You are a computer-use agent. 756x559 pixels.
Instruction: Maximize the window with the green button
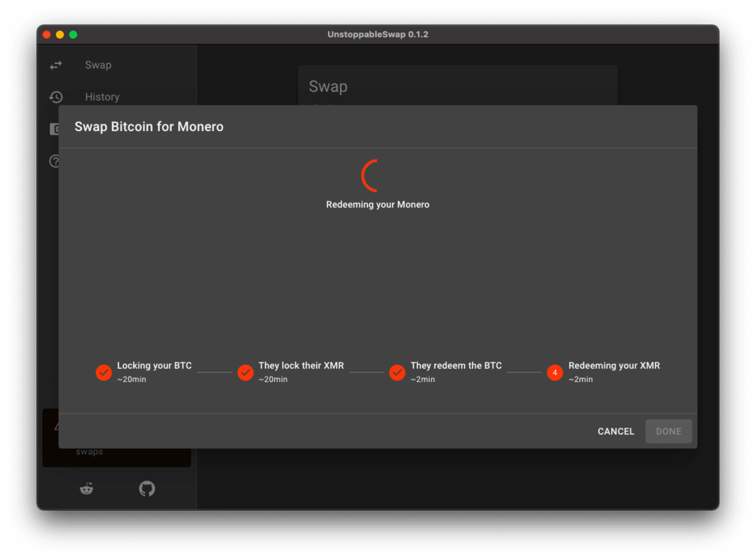73,35
